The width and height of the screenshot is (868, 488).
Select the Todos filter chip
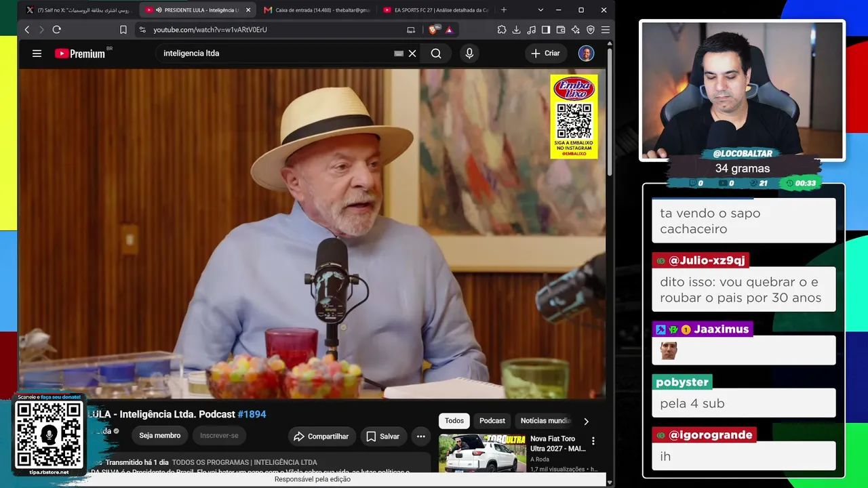coord(454,421)
